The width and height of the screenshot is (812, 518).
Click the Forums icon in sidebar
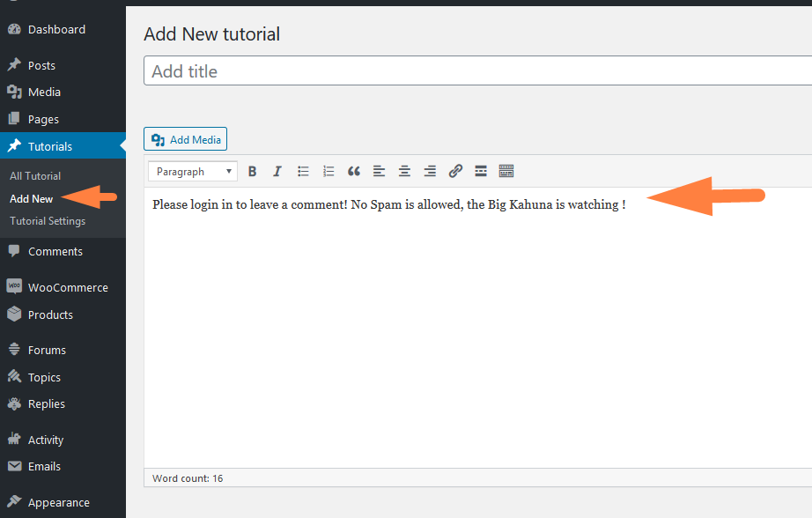pos(14,349)
